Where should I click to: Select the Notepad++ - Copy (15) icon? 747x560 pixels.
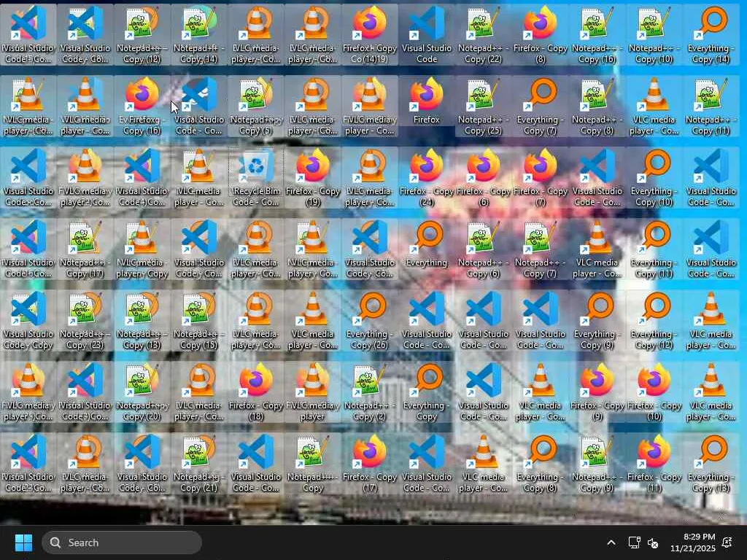198,321
